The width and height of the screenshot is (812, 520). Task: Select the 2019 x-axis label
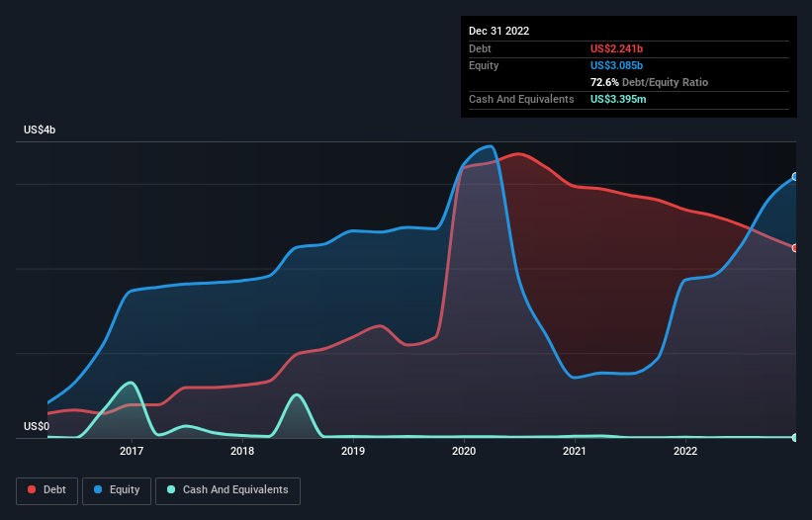point(353,451)
